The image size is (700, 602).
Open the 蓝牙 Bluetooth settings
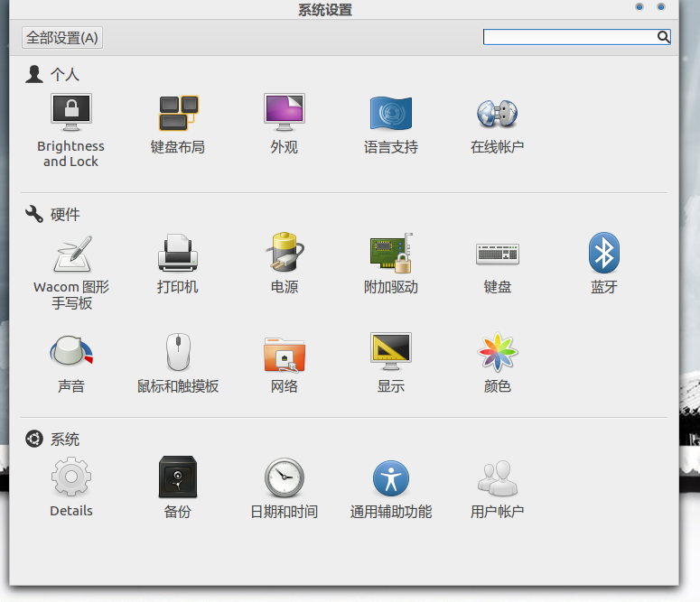[603, 264]
